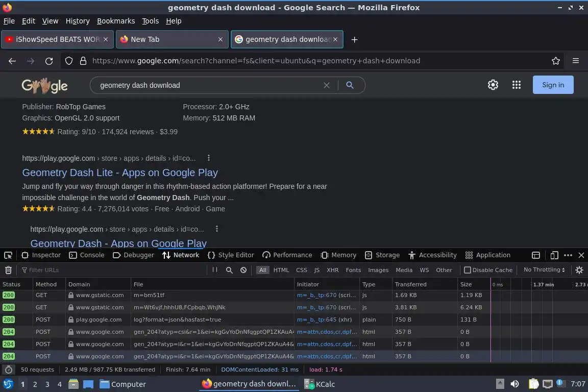
Task: Open the Computer taskbar entry
Action: (122, 384)
